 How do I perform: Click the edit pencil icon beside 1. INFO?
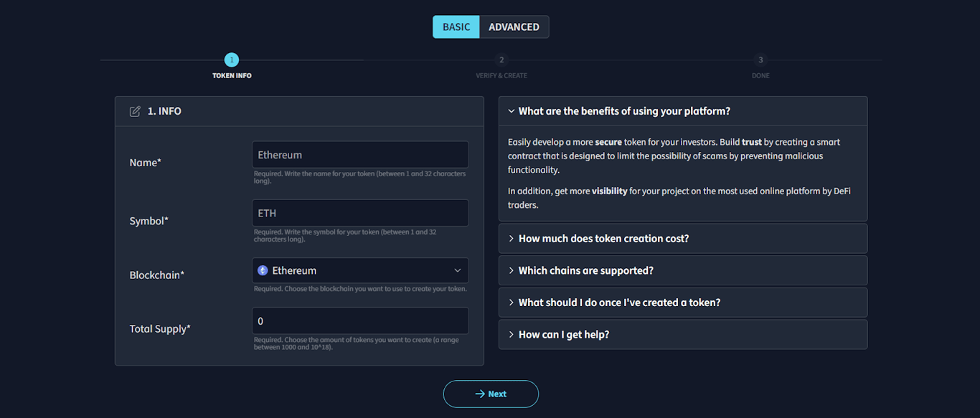[135, 111]
